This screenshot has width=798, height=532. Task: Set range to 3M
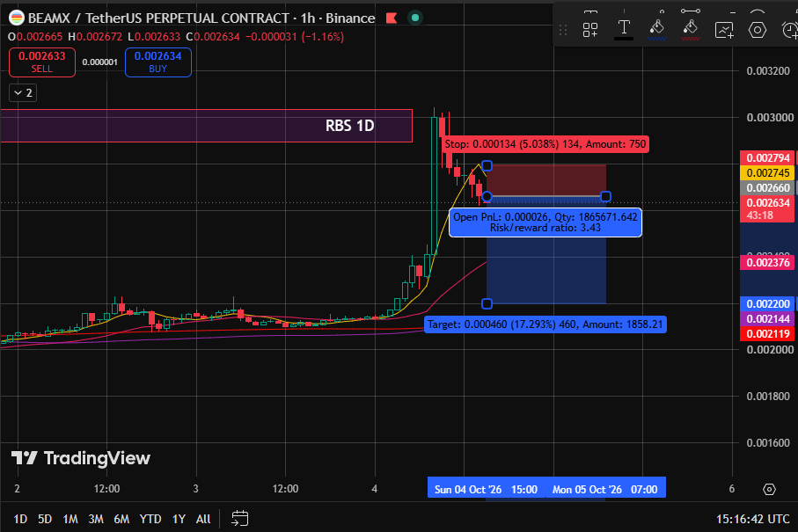[x=96, y=519]
